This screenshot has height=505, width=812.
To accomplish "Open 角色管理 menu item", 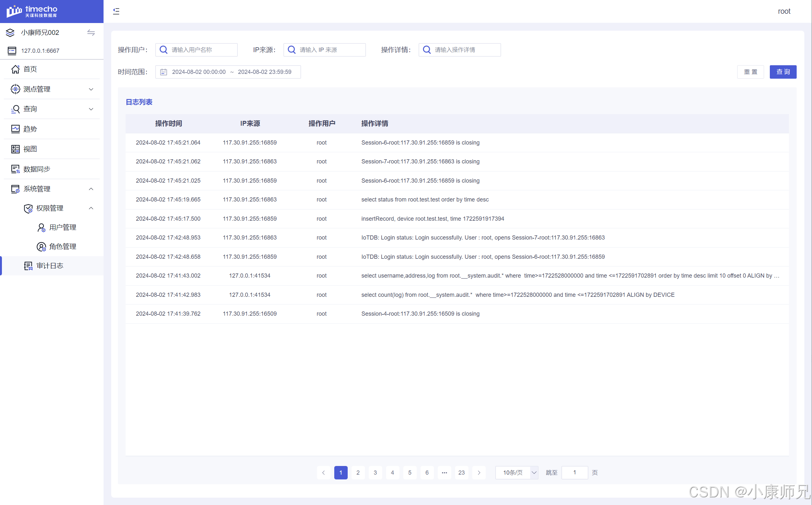I will 52,247.
